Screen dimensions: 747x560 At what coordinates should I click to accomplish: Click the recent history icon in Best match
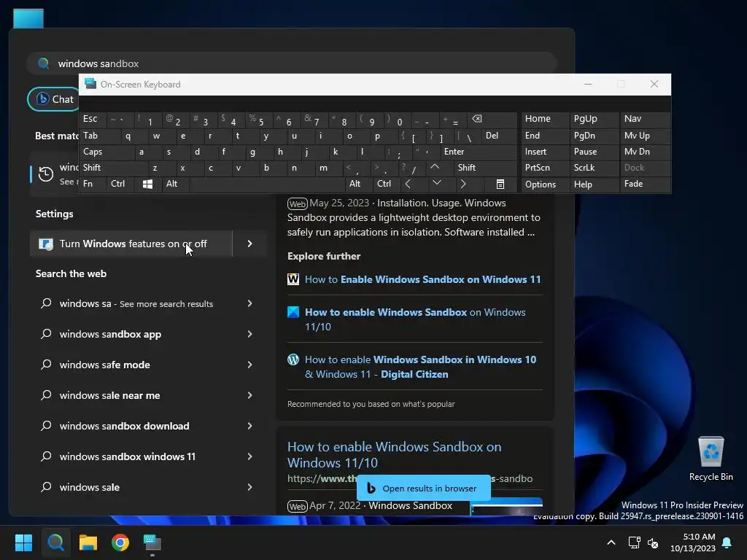point(46,174)
